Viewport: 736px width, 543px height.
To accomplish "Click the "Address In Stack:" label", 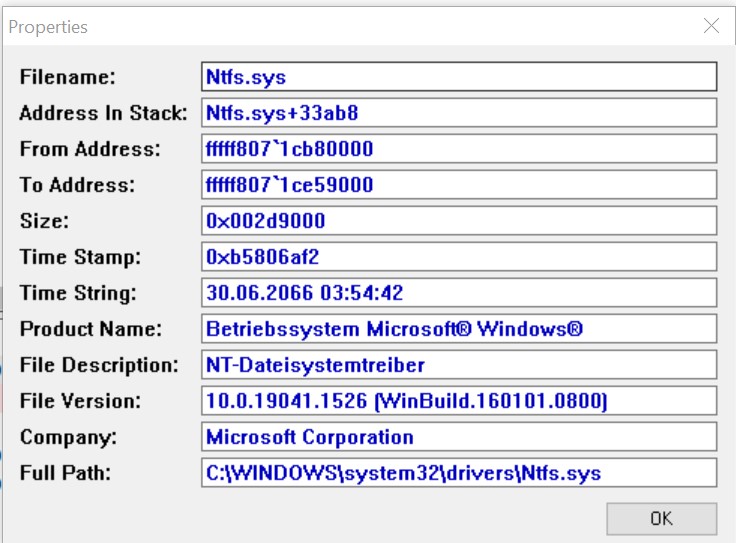I will click(x=103, y=113).
